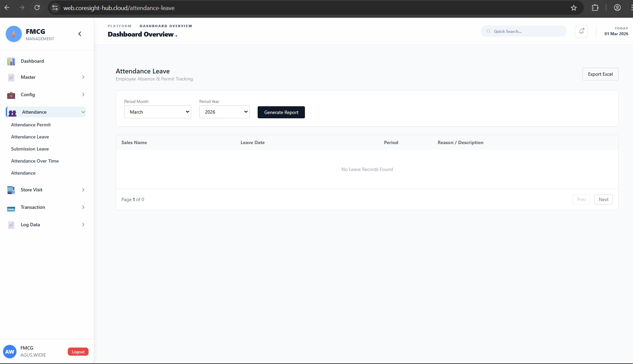
Task: Open the Period Year dropdown
Action: click(x=224, y=112)
